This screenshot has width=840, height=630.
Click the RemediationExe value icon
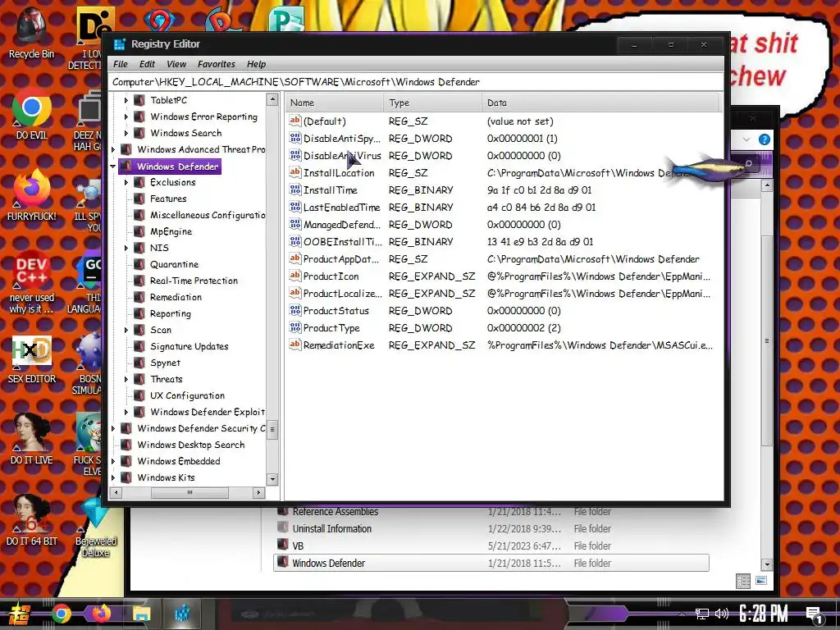[x=295, y=345]
